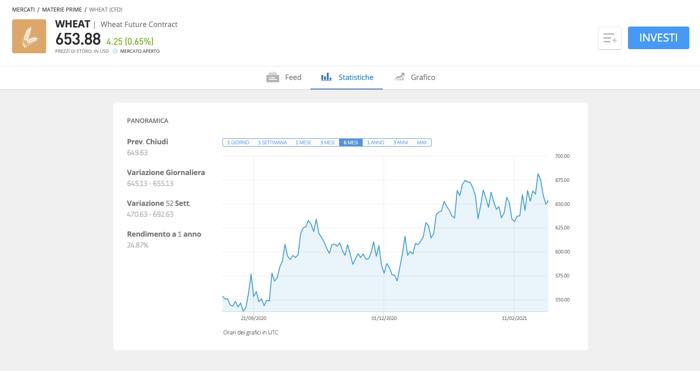Click the 24.87% return value
700x371 pixels.
pos(138,245)
